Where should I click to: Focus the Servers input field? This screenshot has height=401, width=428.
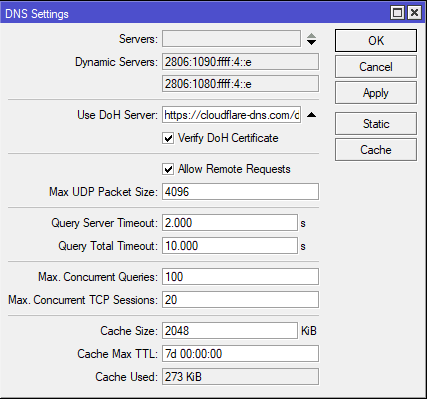[231, 39]
